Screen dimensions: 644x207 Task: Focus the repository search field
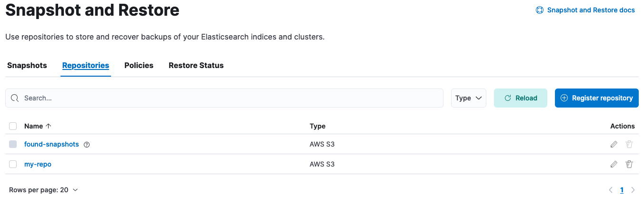(229, 98)
